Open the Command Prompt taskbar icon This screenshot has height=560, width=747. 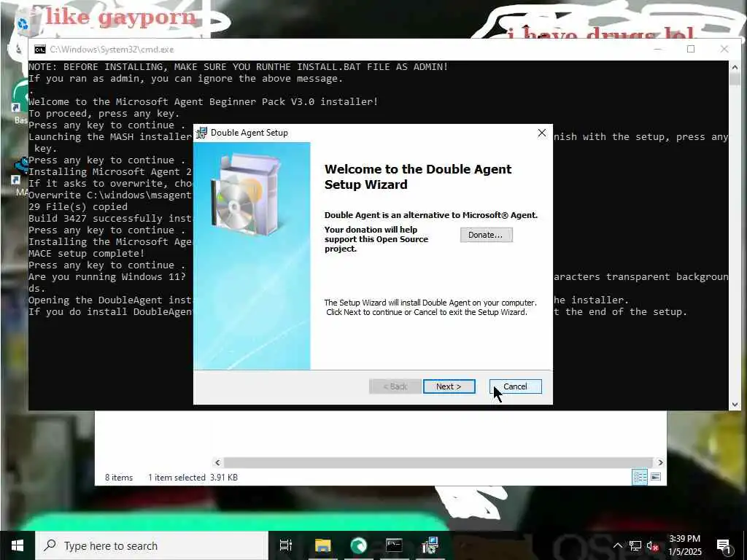[394, 545]
